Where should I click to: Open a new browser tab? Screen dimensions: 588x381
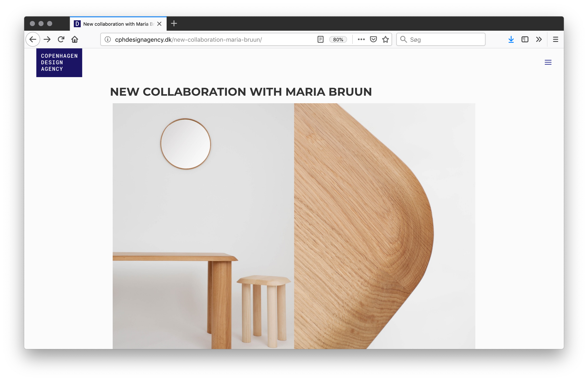(x=174, y=24)
